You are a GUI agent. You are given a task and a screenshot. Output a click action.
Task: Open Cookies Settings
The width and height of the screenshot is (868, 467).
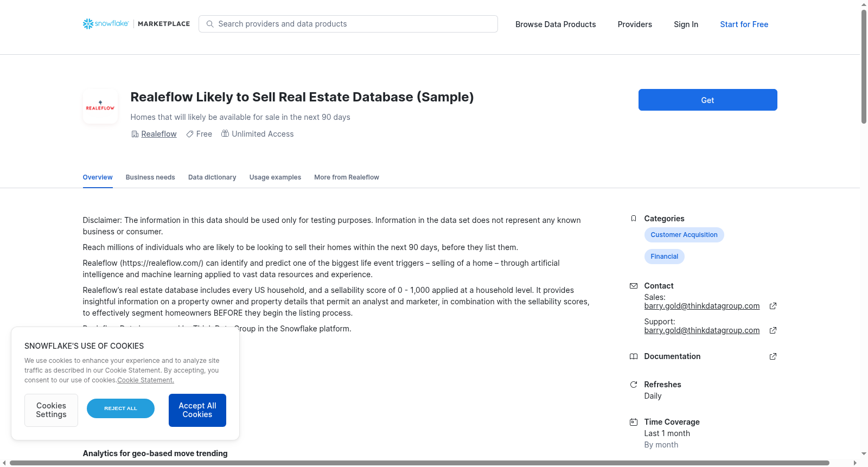pos(51,410)
